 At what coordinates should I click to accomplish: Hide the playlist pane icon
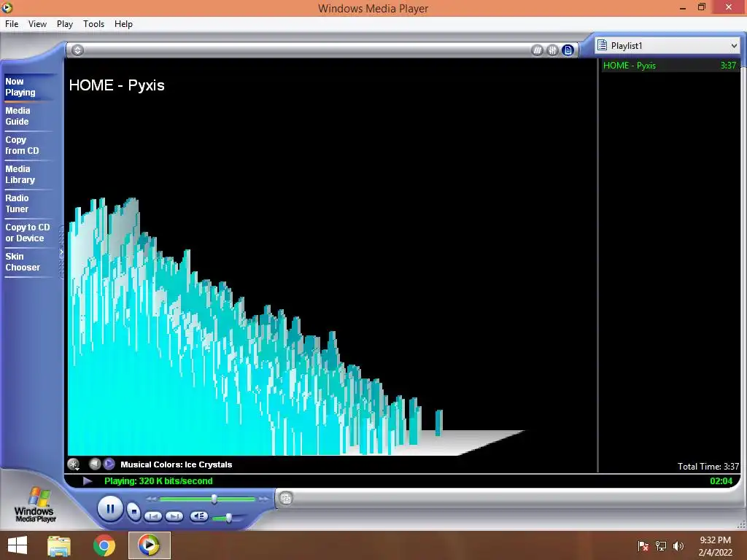click(x=568, y=50)
